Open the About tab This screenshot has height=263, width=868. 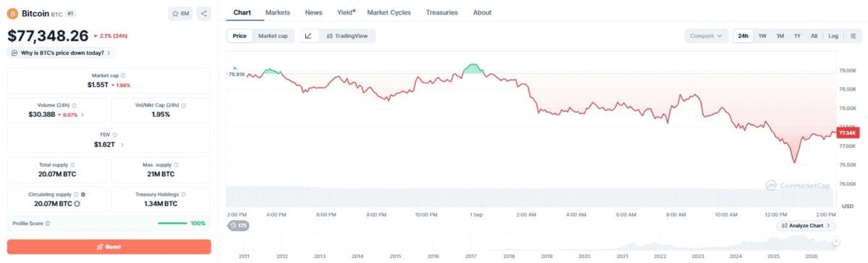[482, 12]
